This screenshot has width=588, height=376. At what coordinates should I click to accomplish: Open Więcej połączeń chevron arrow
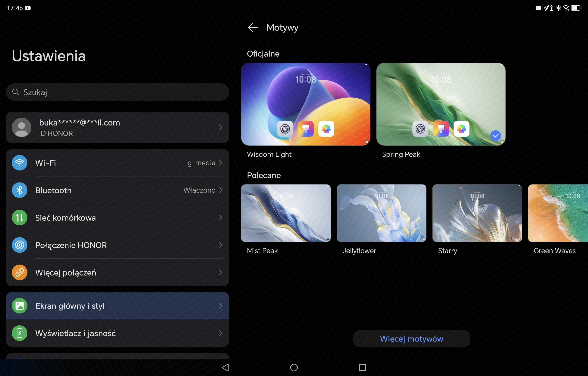tap(220, 272)
